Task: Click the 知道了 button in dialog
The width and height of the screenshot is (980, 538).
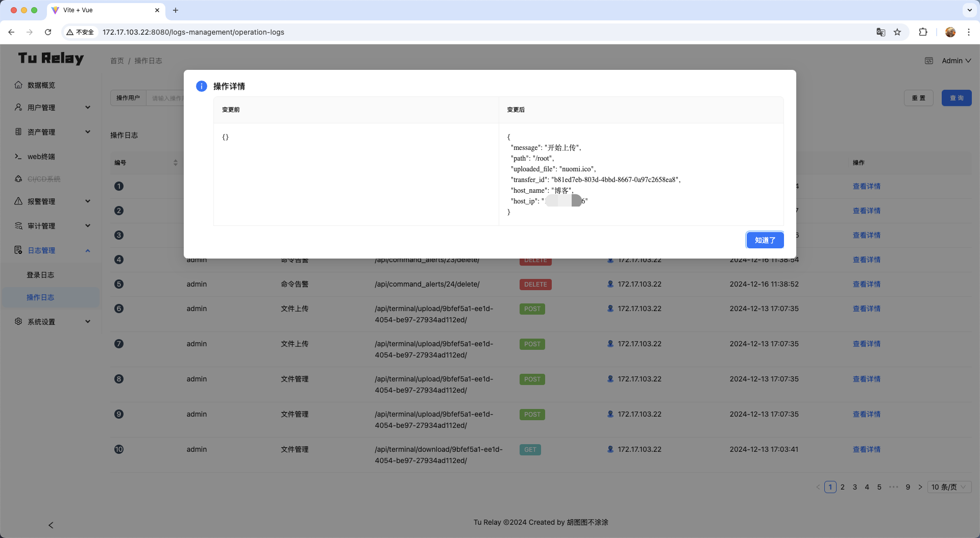Action: (765, 240)
